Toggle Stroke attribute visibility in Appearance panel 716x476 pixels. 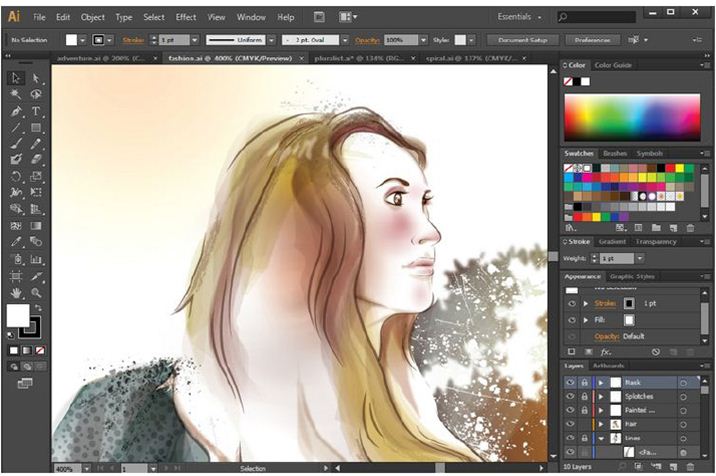572,303
